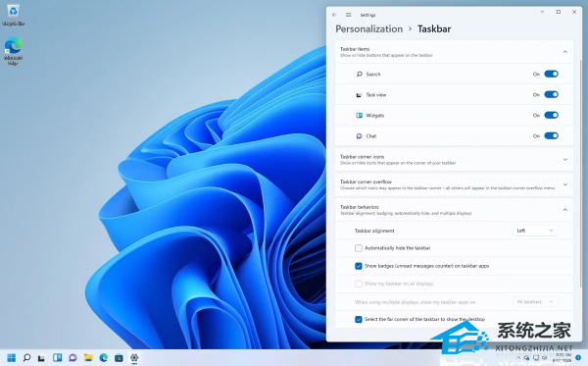588x366 pixels.
Task: Go to Personalization in the breadcrumb
Action: pos(369,28)
